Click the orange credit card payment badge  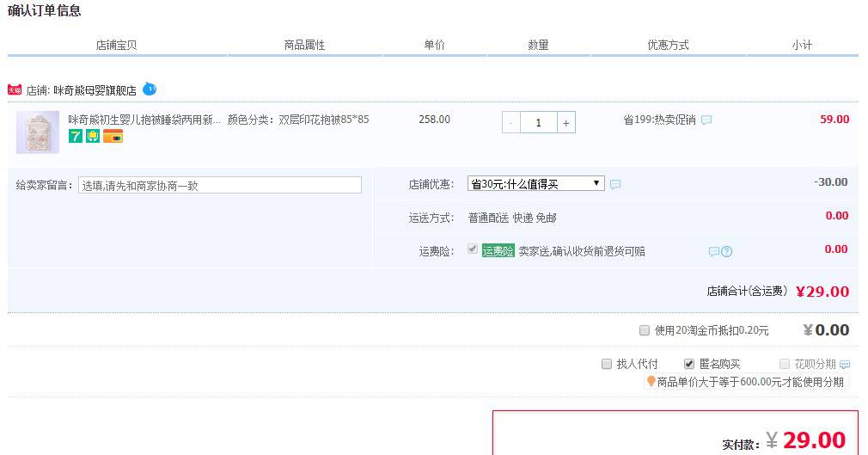[x=113, y=136]
